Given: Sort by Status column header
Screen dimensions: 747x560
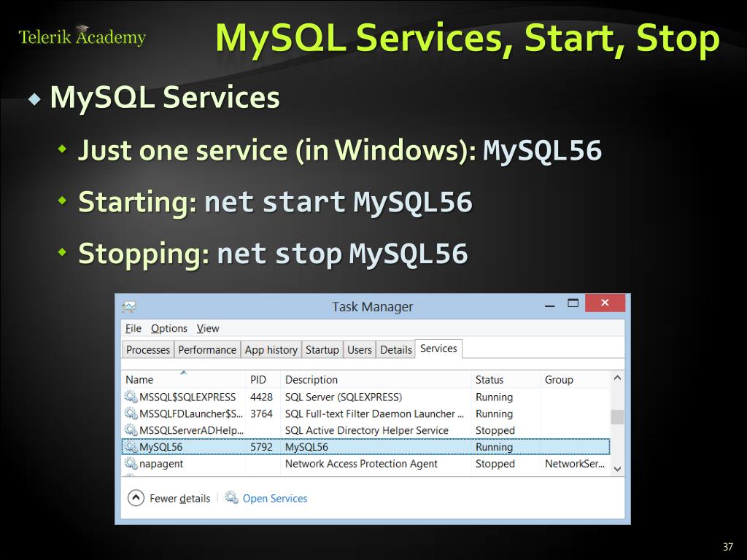Looking at the screenshot, I should click(x=506, y=379).
